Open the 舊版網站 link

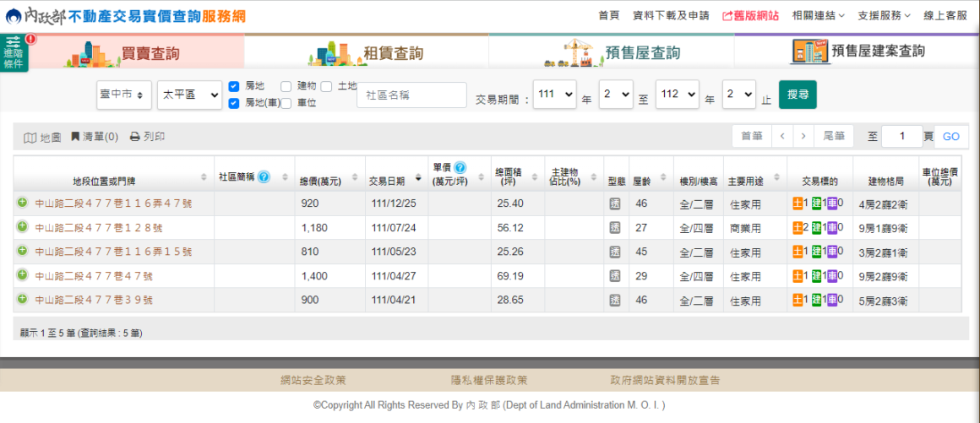click(x=750, y=16)
